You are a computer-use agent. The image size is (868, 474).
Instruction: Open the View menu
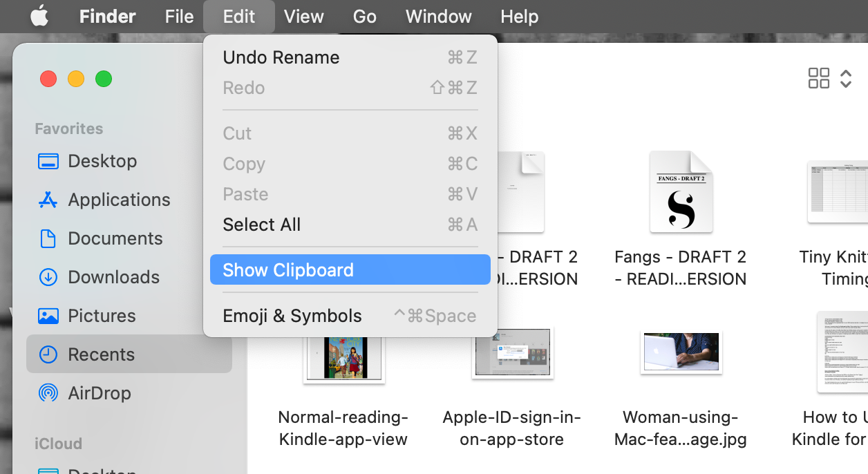[304, 16]
